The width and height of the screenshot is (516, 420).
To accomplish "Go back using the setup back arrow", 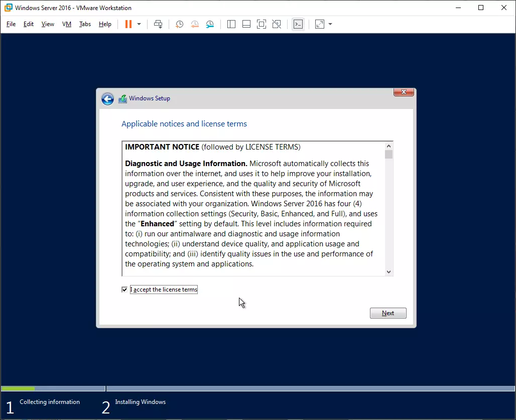I will coord(107,99).
